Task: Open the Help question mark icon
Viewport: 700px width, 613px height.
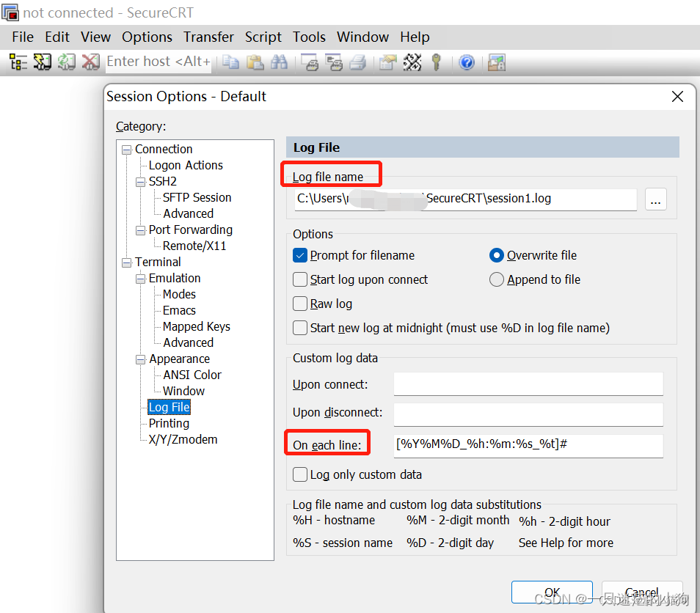Action: [467, 62]
